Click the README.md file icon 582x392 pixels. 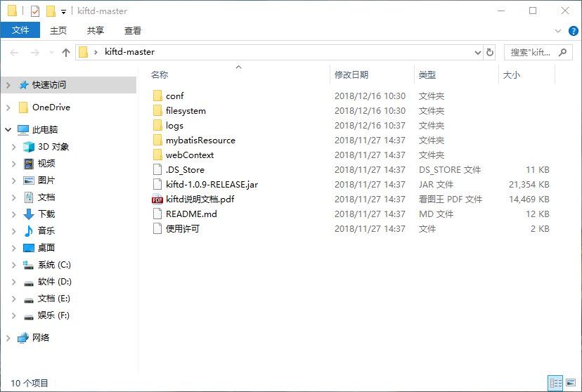coord(157,214)
